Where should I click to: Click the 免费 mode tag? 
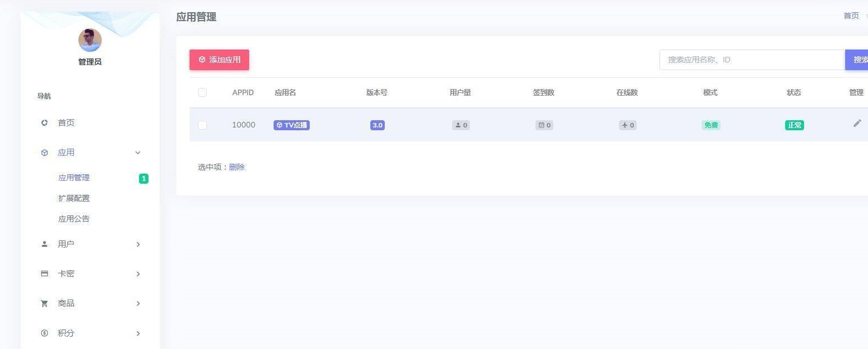[x=711, y=125]
